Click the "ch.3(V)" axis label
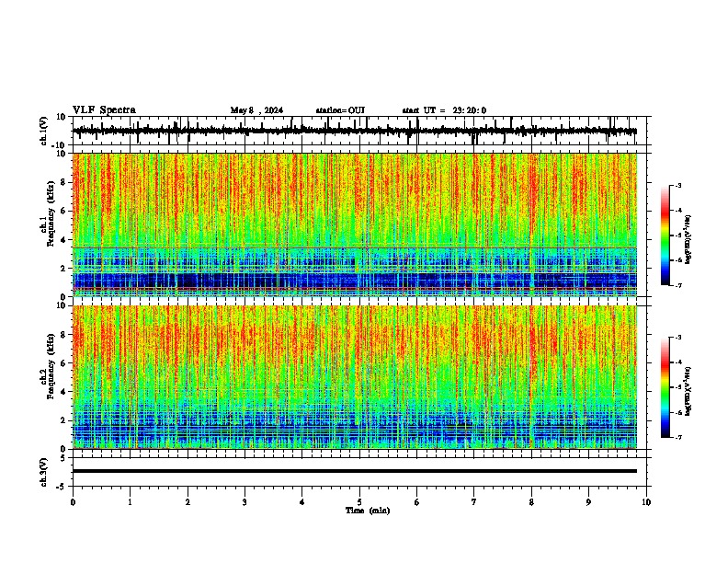Image resolution: width=728 pixels, height=563 pixels. 43,473
